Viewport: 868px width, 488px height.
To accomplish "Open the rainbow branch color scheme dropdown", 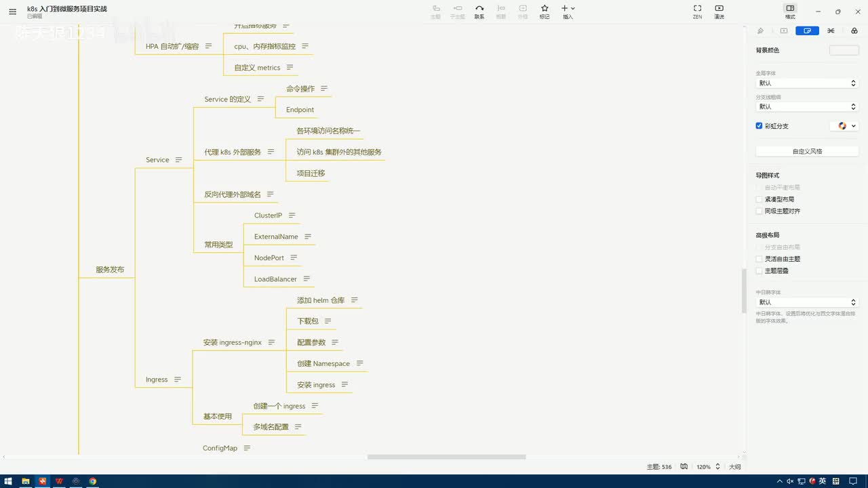I will click(x=844, y=126).
